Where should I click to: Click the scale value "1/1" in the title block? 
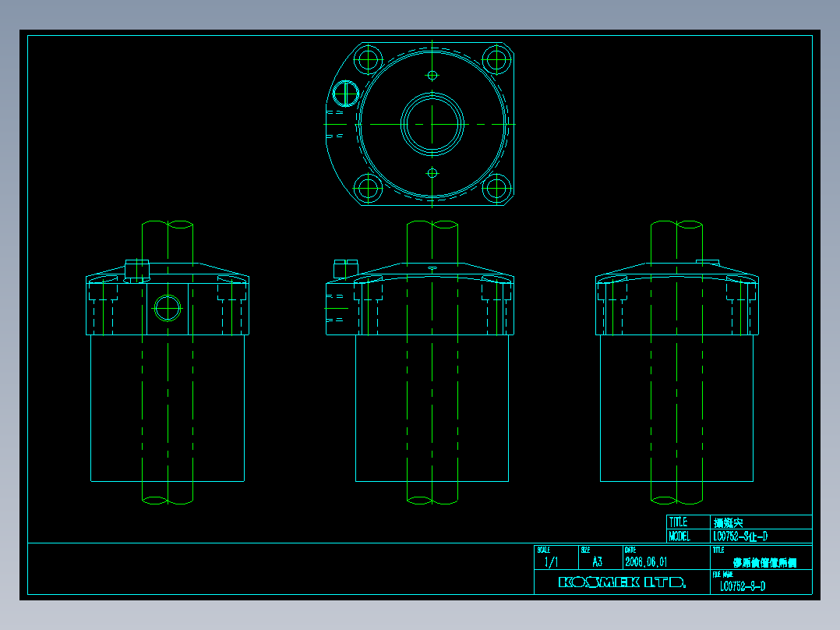point(551,562)
